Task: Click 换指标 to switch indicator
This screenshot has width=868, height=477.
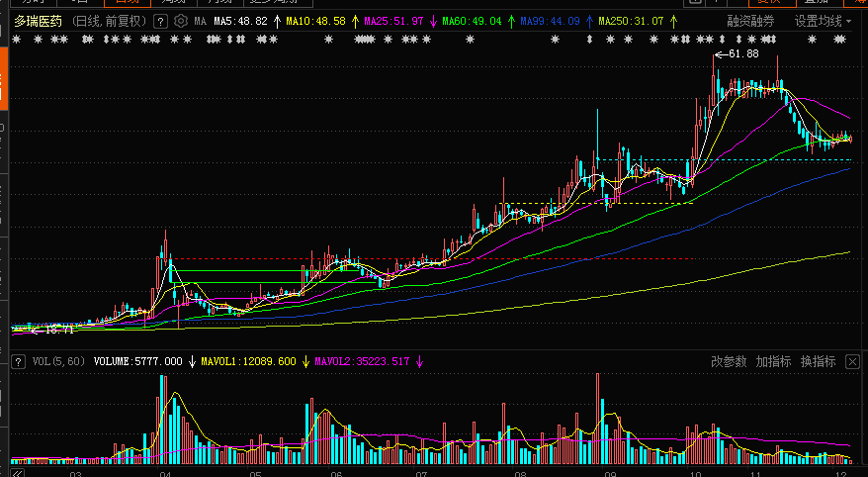Action: pos(818,362)
